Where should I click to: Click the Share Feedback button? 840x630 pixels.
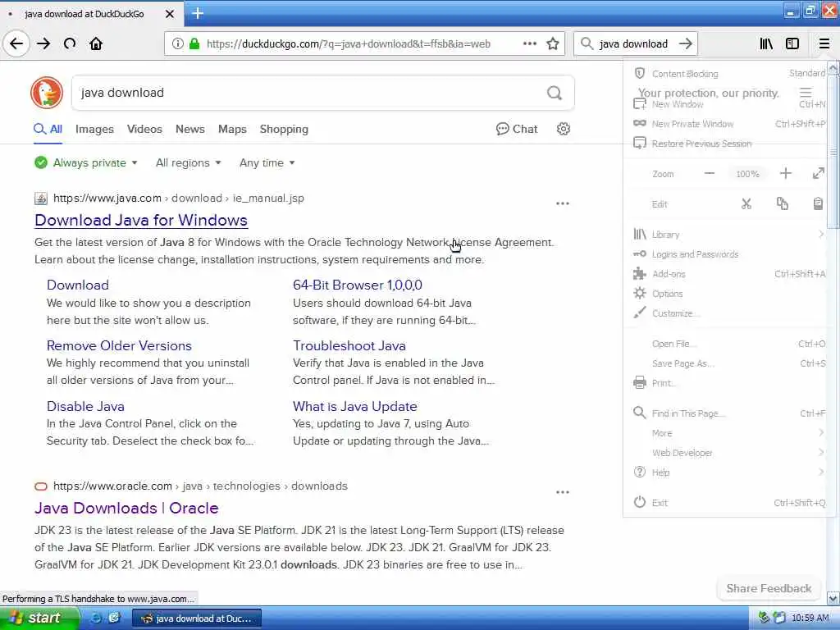769,588
